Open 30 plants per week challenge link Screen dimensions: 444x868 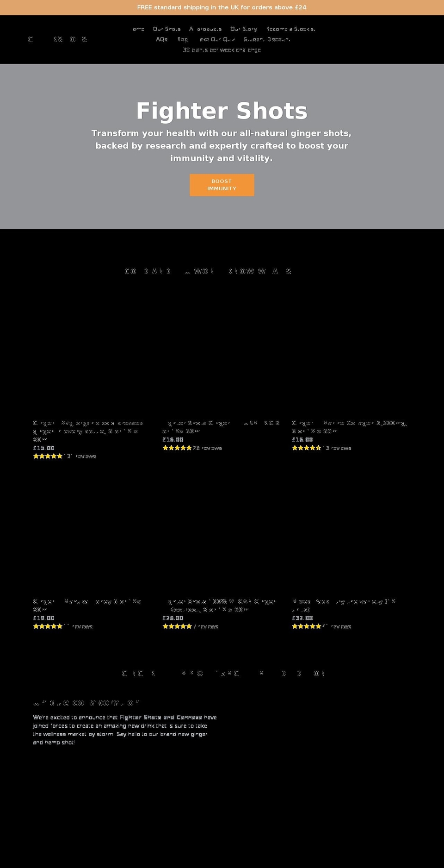(222, 50)
